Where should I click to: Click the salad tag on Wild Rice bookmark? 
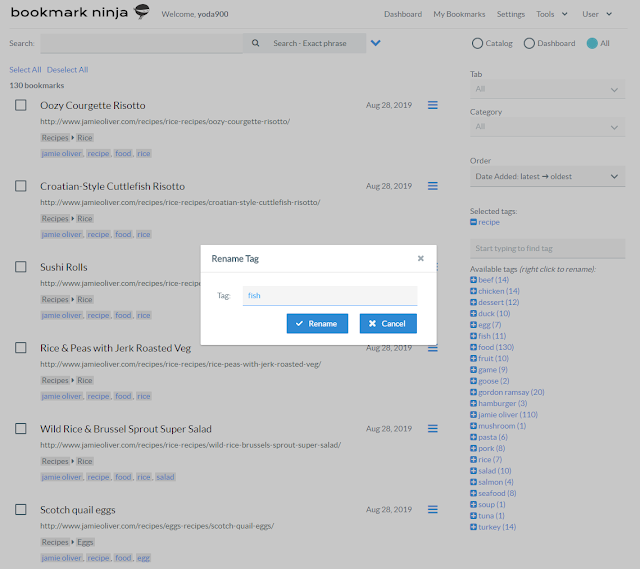coord(165,477)
